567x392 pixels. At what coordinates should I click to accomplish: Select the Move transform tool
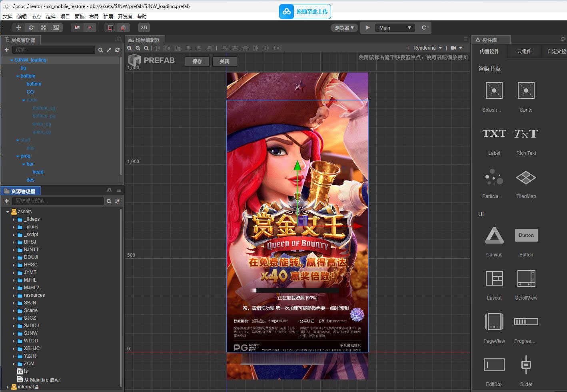click(x=18, y=28)
